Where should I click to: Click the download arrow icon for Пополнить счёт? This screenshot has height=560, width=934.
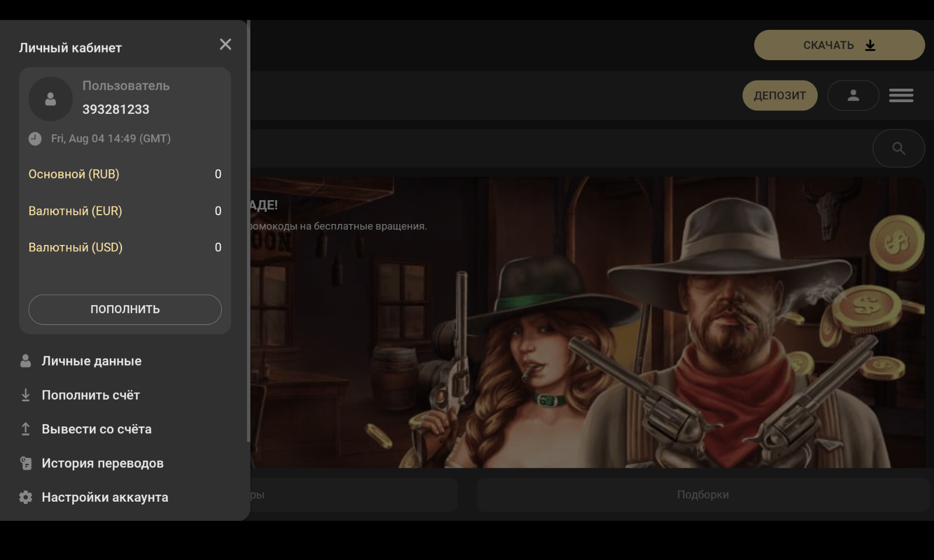click(26, 395)
